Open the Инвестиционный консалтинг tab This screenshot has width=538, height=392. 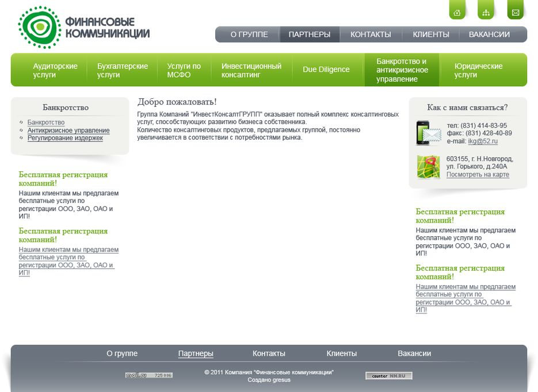(x=251, y=70)
